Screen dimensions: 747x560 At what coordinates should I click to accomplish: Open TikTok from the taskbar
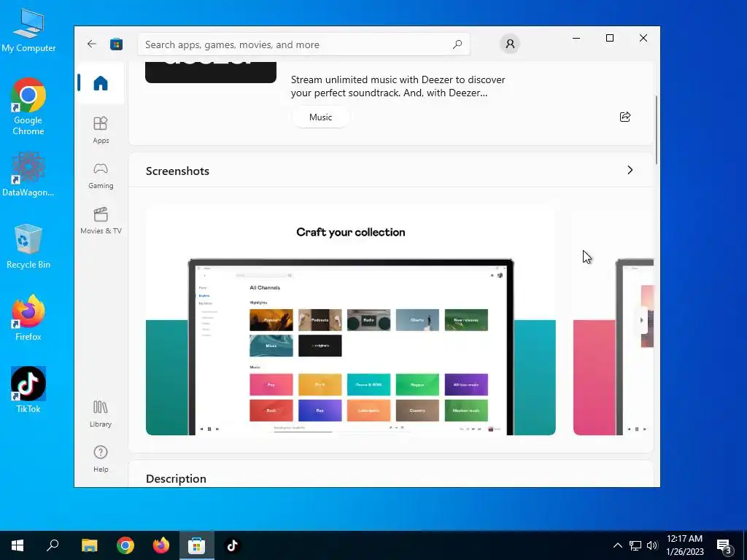(x=233, y=545)
